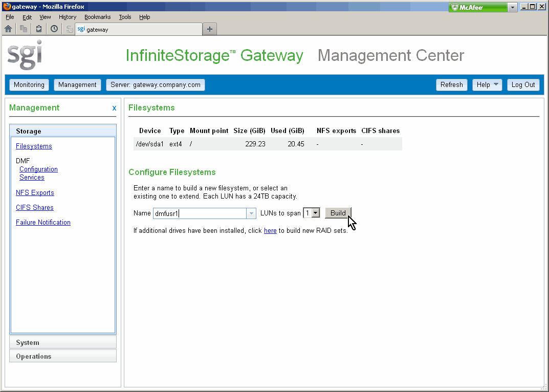Image resolution: width=549 pixels, height=392 pixels.
Task: Click the 20.45 used value
Action: pos(296,144)
